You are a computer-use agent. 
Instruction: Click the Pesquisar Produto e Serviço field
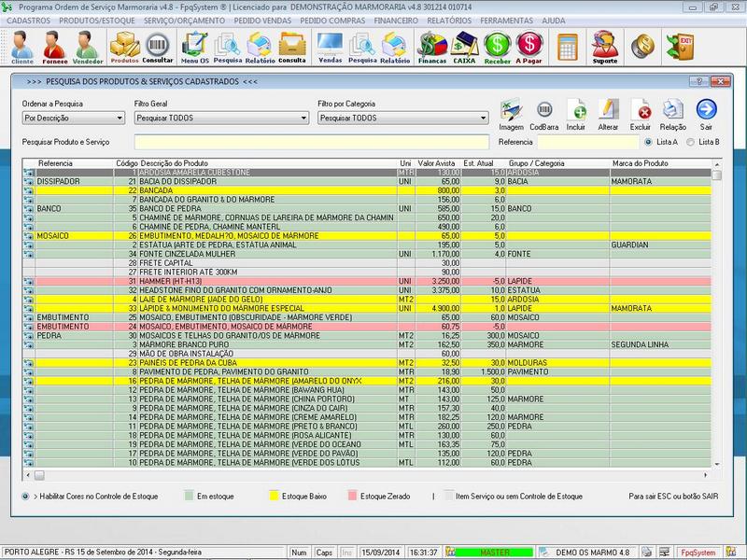[312, 142]
